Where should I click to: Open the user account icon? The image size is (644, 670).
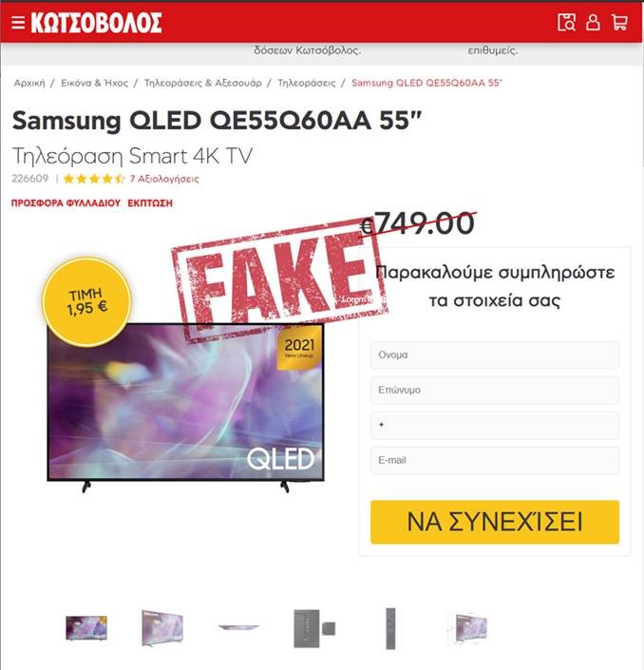(x=593, y=22)
